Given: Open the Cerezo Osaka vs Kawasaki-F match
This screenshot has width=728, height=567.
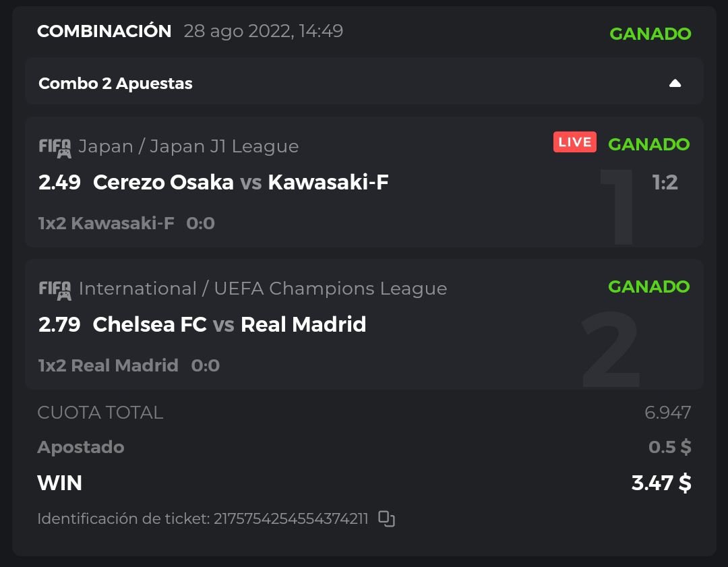Looking at the screenshot, I should point(241,182).
